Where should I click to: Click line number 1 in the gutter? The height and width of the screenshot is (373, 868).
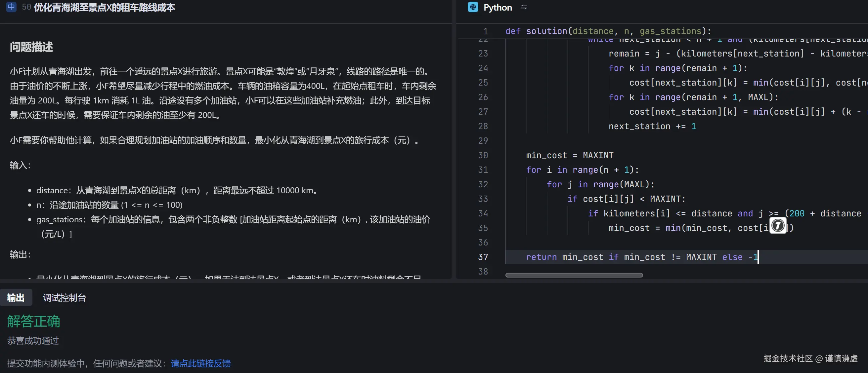tap(485, 31)
